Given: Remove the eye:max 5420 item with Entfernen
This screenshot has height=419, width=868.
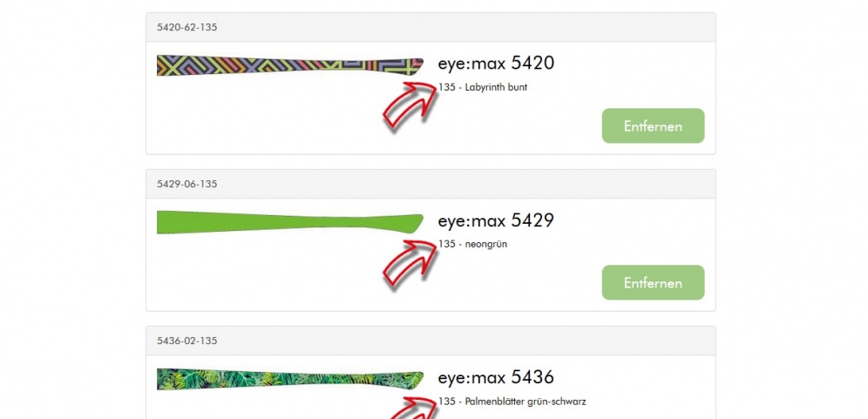Looking at the screenshot, I should tap(654, 125).
